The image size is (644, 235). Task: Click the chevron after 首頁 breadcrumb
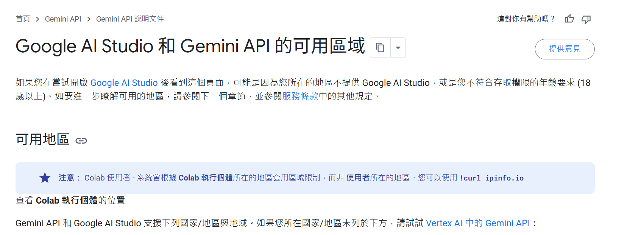37,19
